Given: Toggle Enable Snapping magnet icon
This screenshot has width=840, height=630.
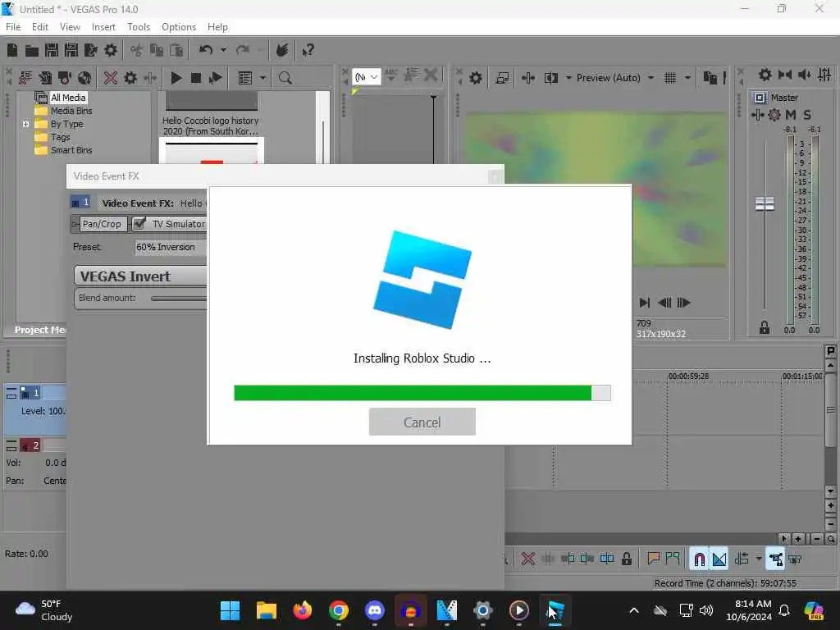Looking at the screenshot, I should (x=699, y=559).
